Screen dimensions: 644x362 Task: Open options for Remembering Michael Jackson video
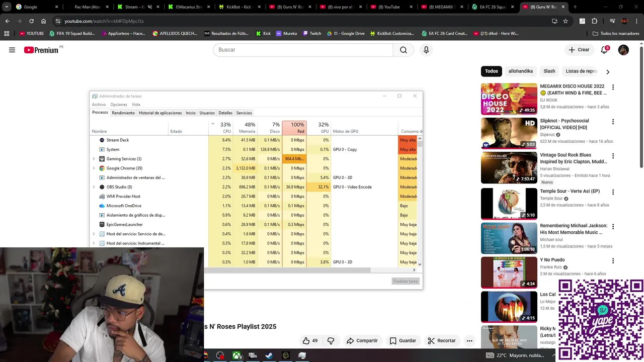tap(613, 226)
